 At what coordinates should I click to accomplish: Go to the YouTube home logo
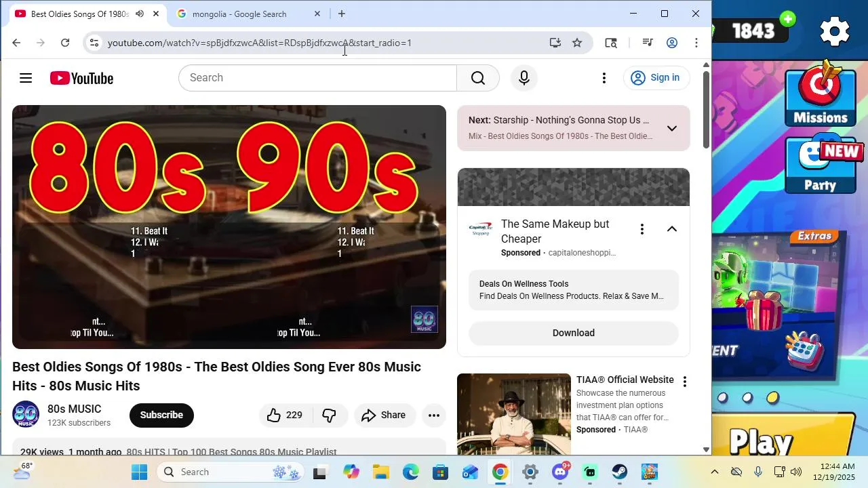click(81, 78)
